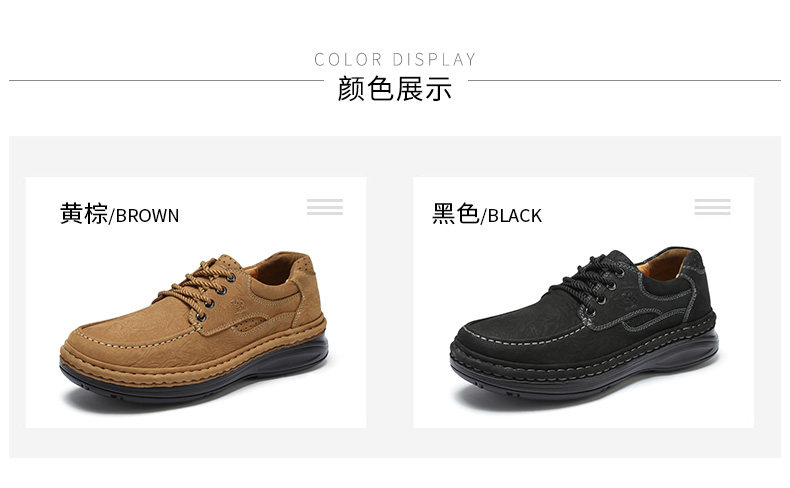Click the horizontal divider line right of title
The width and height of the screenshot is (790, 488).
coord(624,80)
